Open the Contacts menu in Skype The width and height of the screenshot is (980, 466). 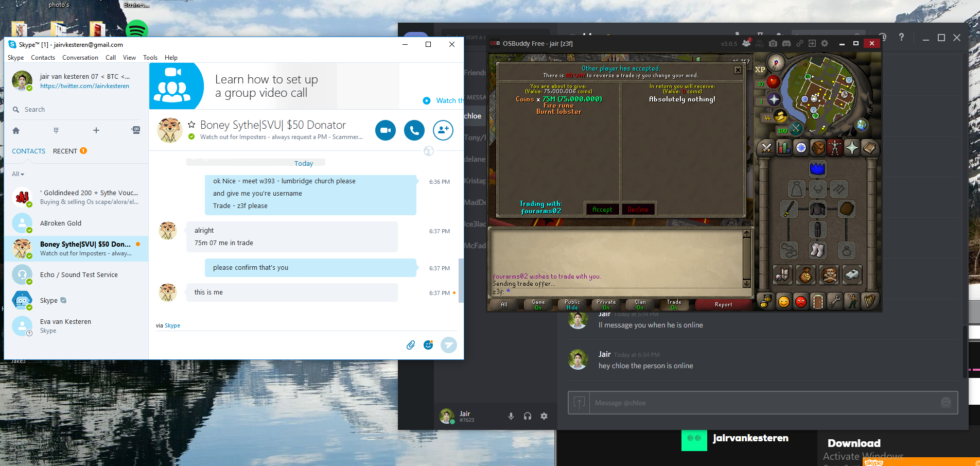tap(43, 58)
